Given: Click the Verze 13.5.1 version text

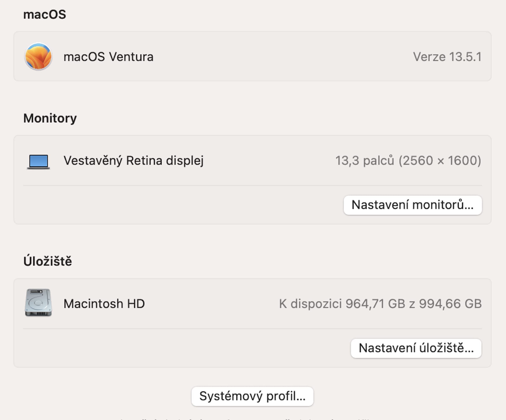Looking at the screenshot, I should (x=447, y=57).
